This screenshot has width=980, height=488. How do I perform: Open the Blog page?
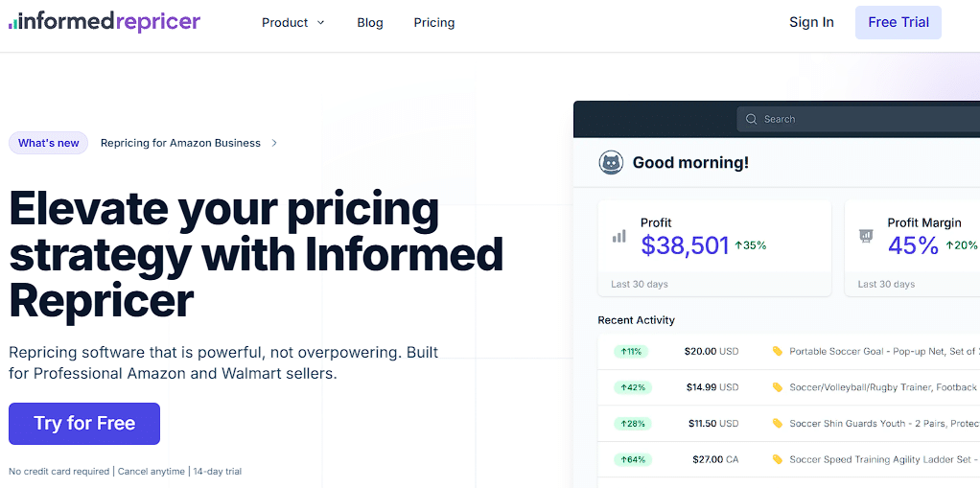[370, 22]
